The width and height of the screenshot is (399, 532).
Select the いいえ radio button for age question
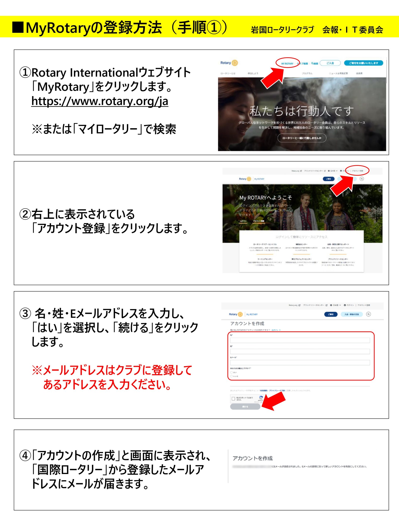(232, 376)
